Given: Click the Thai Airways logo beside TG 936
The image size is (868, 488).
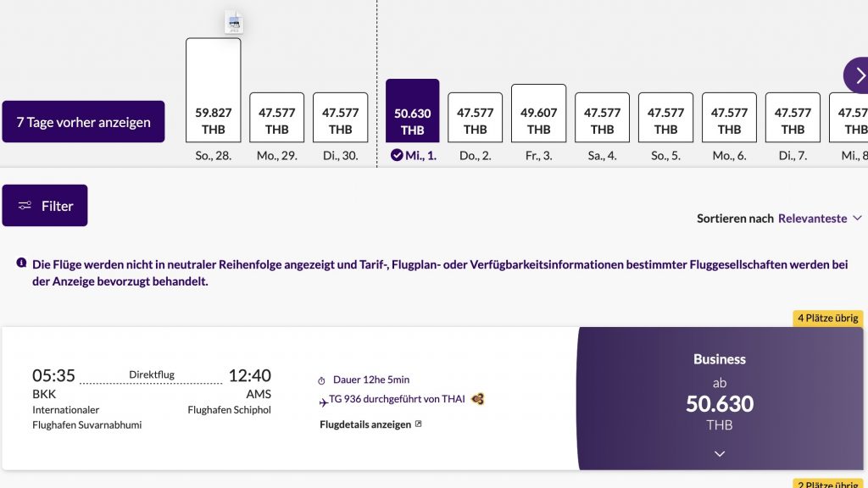Looking at the screenshot, I should point(477,400).
